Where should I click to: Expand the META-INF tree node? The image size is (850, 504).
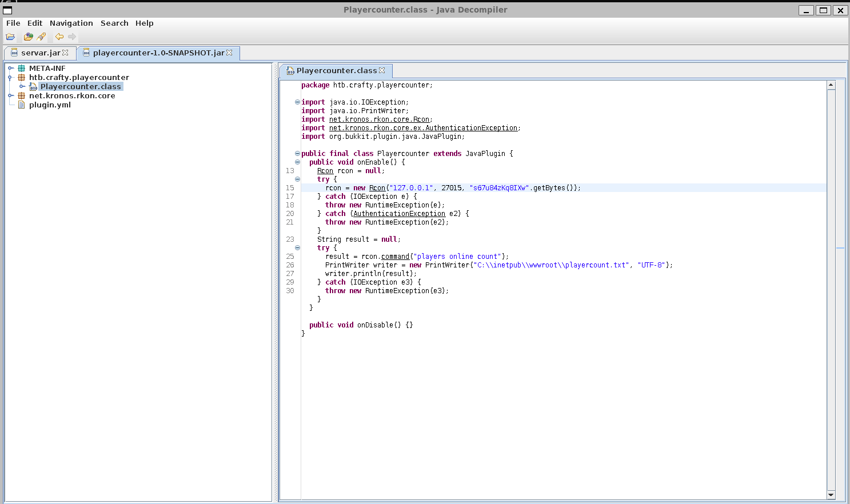tap(10, 69)
